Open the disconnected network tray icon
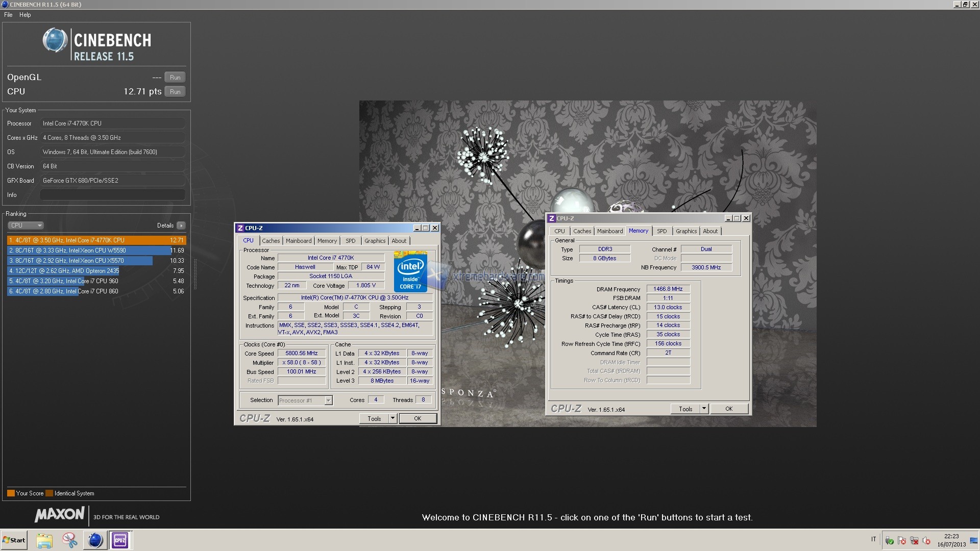Viewport: 980px width, 551px height. pyautogui.click(x=914, y=540)
